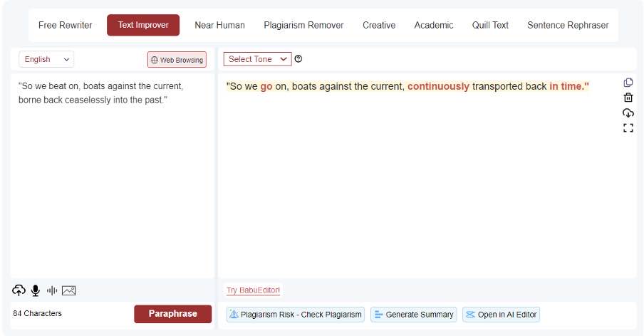Delete output using the trash icon
This screenshot has width=644, height=336.
pyautogui.click(x=628, y=98)
